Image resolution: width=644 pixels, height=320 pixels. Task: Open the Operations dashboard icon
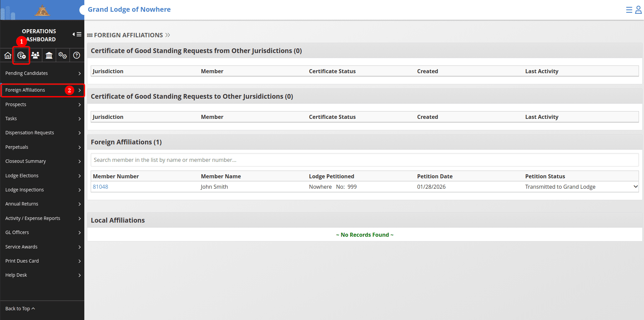coord(22,55)
